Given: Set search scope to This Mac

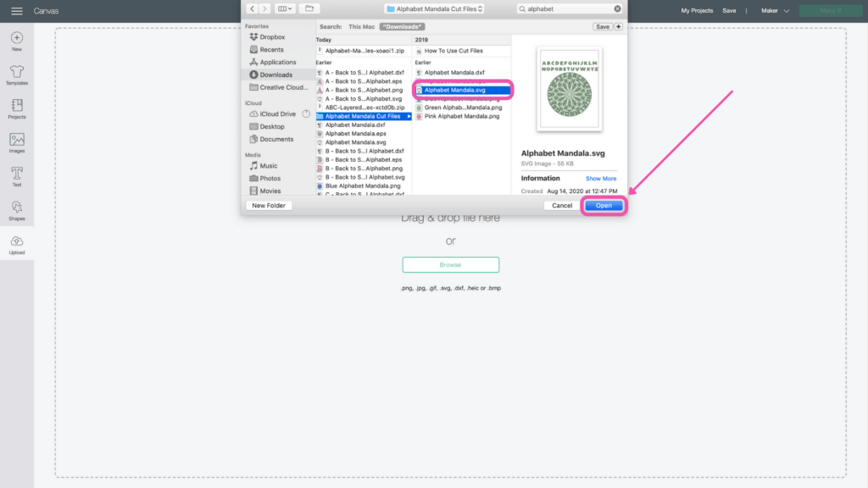Looking at the screenshot, I should pyautogui.click(x=361, y=26).
